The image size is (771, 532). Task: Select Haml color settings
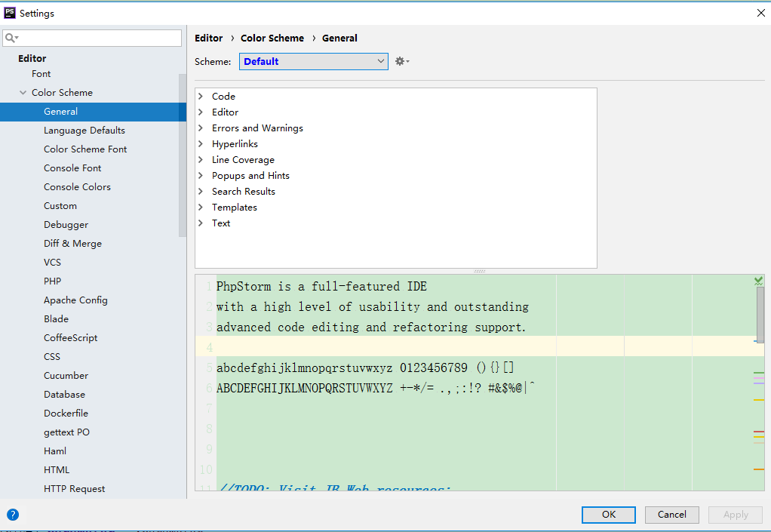point(54,451)
